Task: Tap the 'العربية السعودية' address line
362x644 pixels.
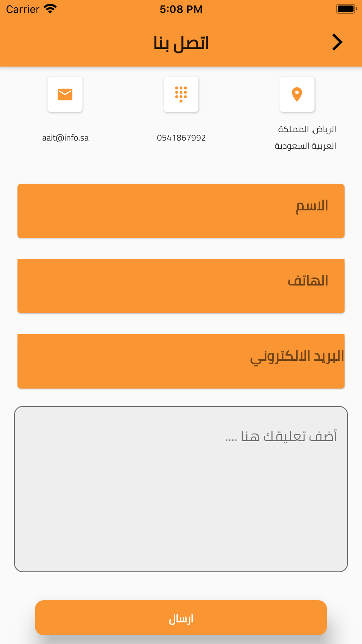Action: 305,146
